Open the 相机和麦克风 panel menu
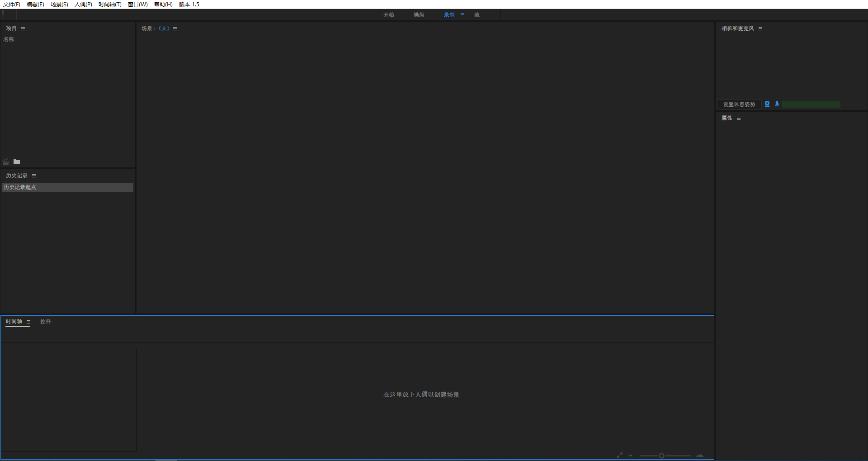Screen dimensions: 868x461 click(x=760, y=29)
